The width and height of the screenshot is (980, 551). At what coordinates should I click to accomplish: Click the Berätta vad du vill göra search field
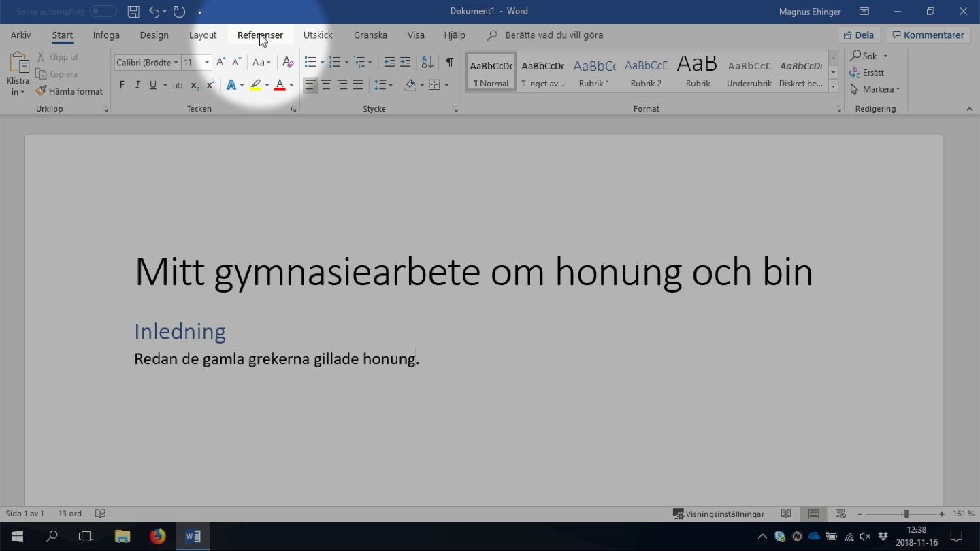pyautogui.click(x=554, y=35)
